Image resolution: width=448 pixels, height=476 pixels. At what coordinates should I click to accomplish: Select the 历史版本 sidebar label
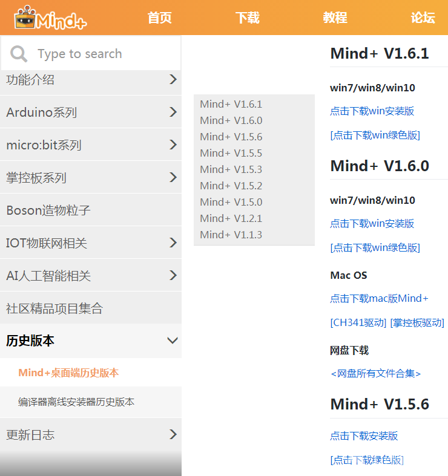click(30, 341)
